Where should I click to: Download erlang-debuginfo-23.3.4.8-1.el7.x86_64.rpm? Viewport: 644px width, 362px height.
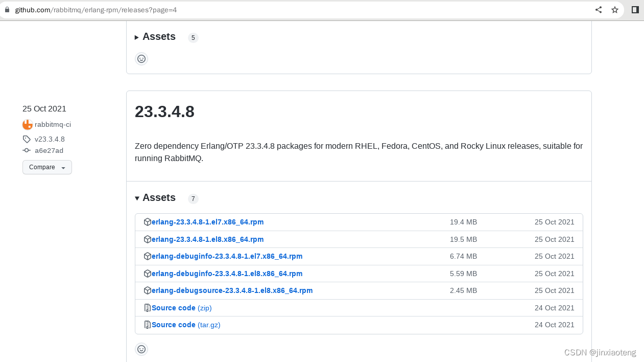coord(227,256)
